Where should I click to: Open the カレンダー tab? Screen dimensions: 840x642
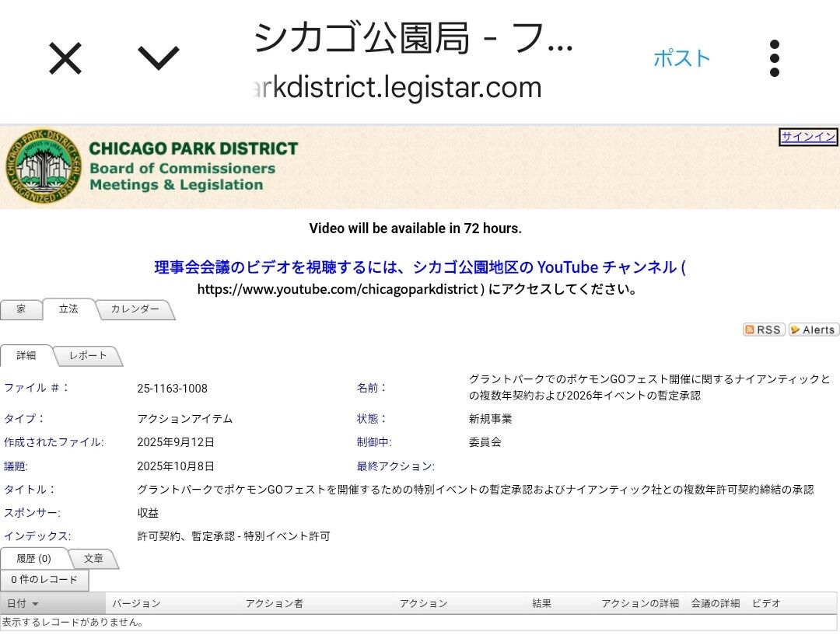click(135, 309)
